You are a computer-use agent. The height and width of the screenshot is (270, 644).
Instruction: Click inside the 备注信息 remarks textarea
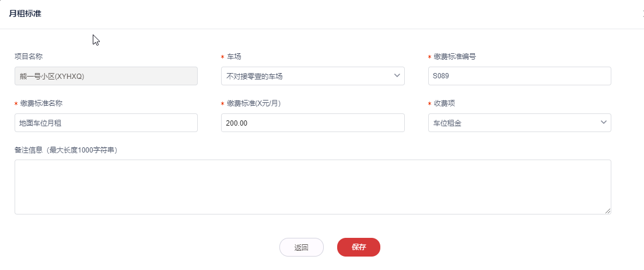tap(313, 187)
